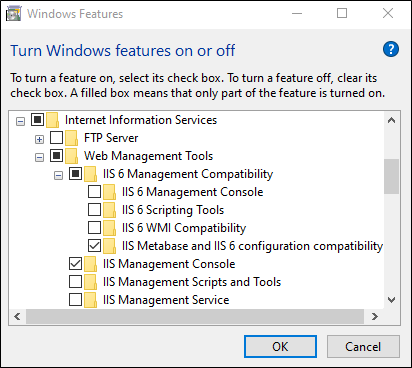The image size is (412, 368).
Task: Toggle the Web Management Tools checkbox
Action: click(56, 155)
